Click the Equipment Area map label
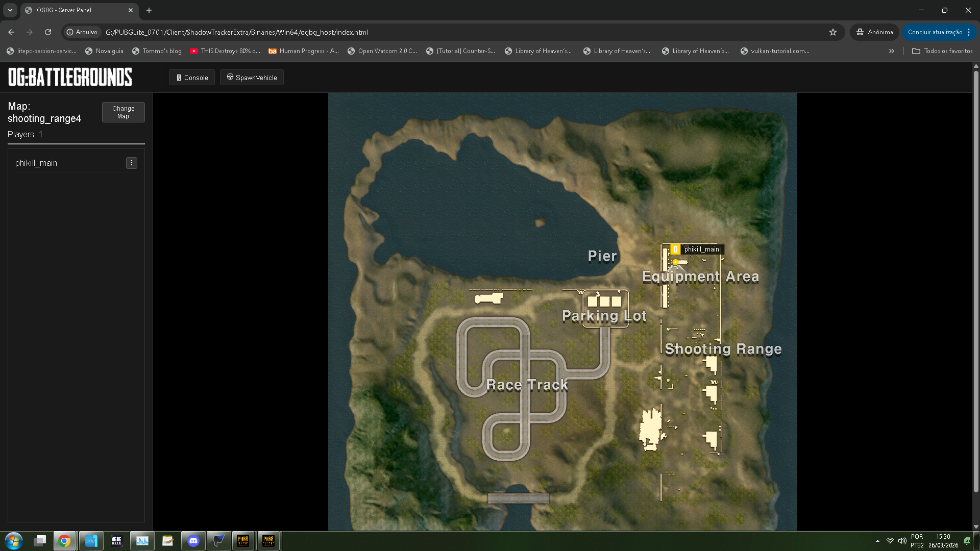980x551 pixels. pyautogui.click(x=701, y=277)
